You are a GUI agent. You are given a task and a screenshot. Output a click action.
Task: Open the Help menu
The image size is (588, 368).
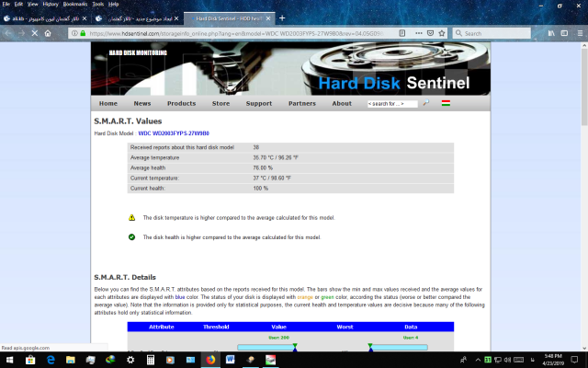pos(114,4)
